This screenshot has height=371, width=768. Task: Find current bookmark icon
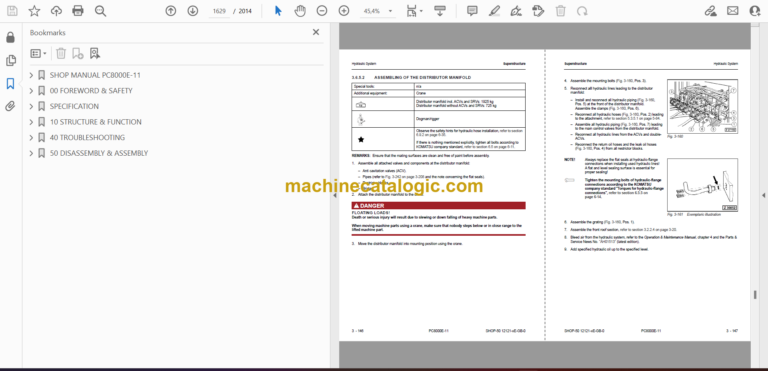click(x=95, y=53)
